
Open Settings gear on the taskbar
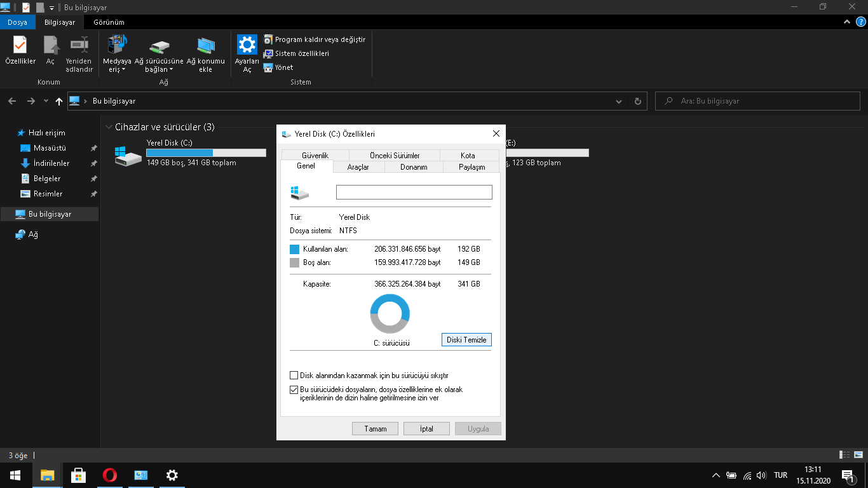coord(172,475)
